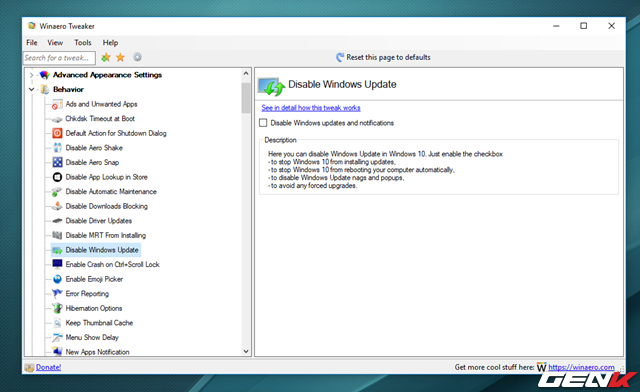Screen dimensions: 640x392
Task: Select Default Action for Shutdown Dialog item text
Action: tap(116, 134)
